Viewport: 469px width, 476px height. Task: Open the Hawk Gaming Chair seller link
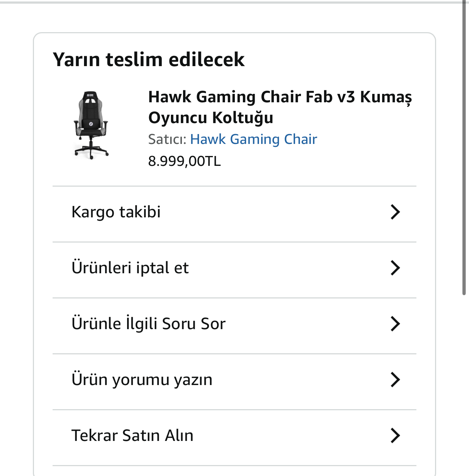(x=253, y=139)
